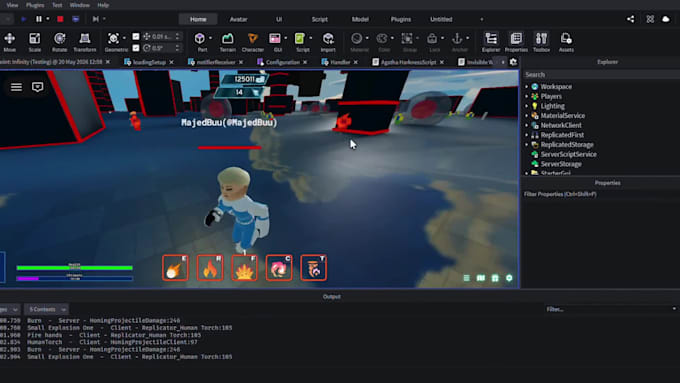Open the in-game chat icon

38,87
